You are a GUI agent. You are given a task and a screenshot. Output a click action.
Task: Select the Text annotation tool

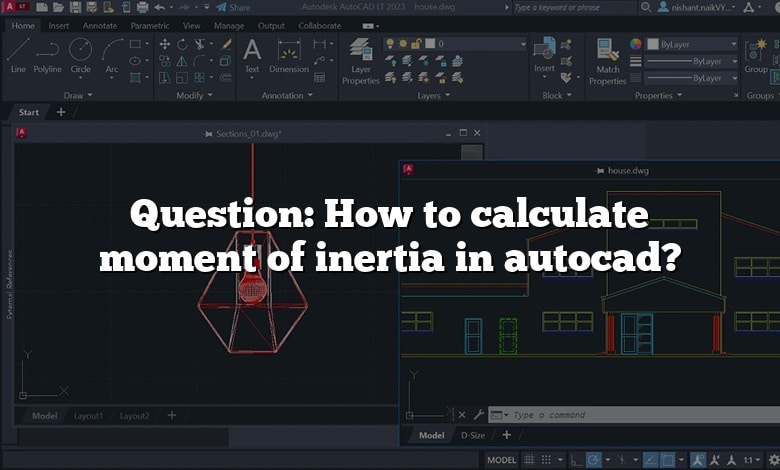(252, 55)
